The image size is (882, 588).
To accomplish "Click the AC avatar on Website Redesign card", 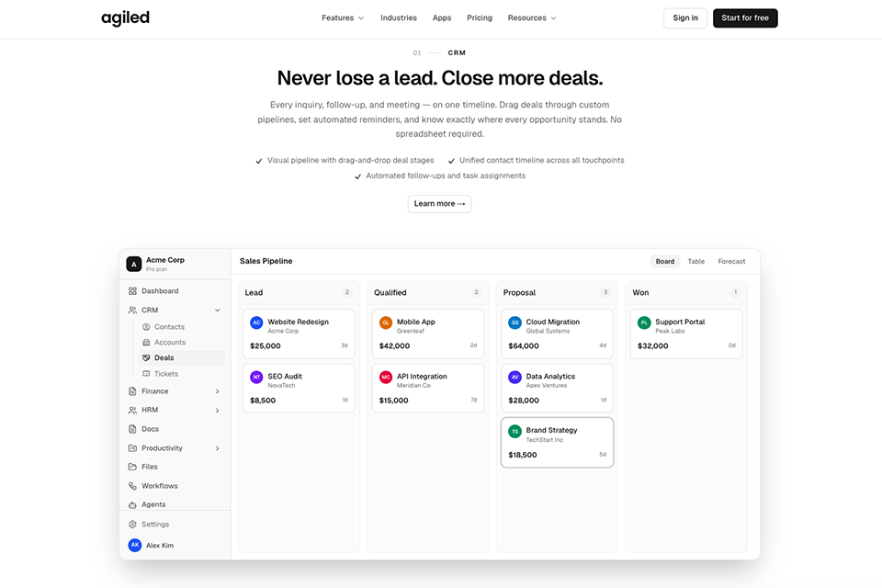I will (256, 322).
